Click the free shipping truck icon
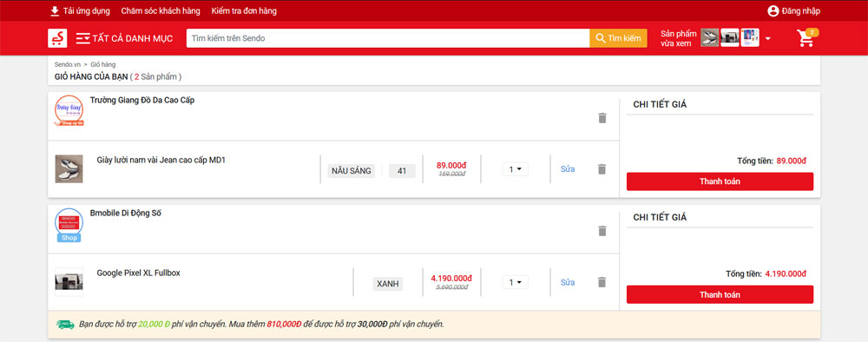868x342 pixels. 65,325
